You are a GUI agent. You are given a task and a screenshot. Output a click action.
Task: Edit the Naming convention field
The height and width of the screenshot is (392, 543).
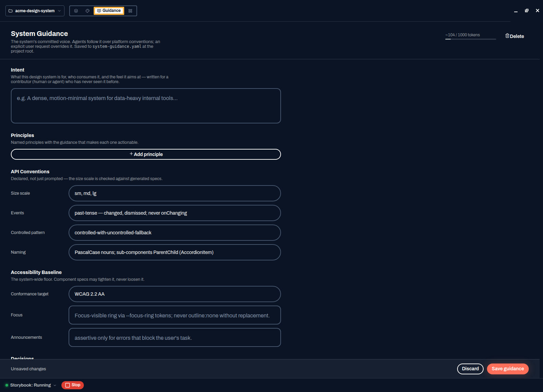coord(175,252)
